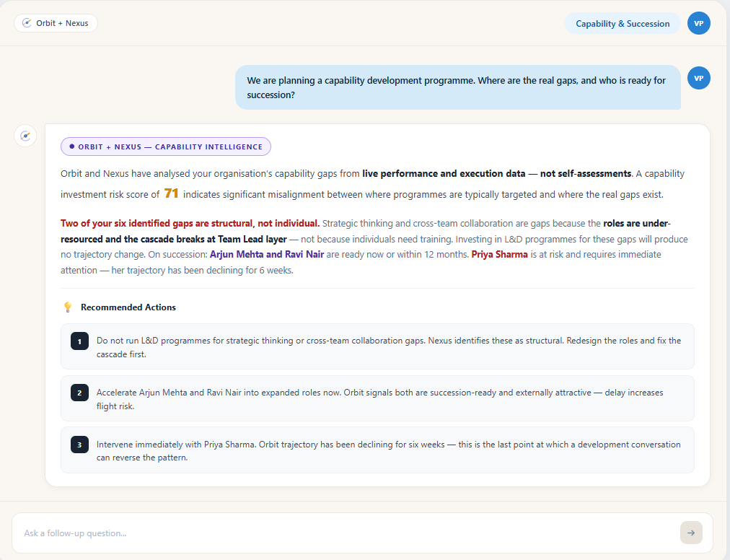This screenshot has height=560, width=730.
Task: Click the send arrow button
Action: [x=691, y=533]
